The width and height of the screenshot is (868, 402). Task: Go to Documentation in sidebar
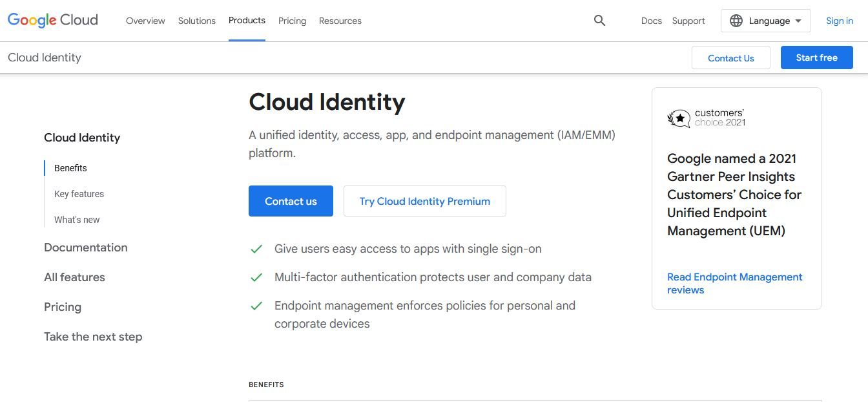click(86, 248)
